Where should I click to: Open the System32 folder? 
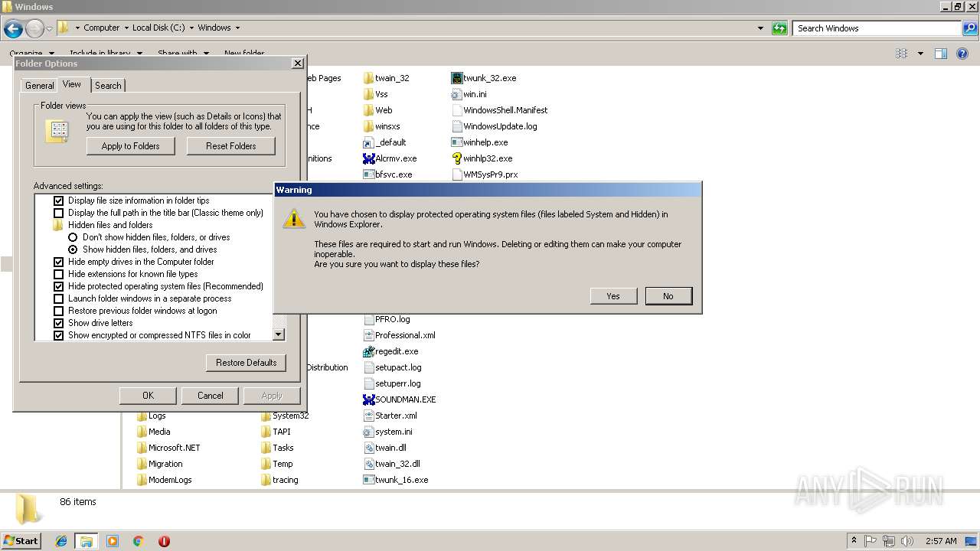(x=284, y=416)
